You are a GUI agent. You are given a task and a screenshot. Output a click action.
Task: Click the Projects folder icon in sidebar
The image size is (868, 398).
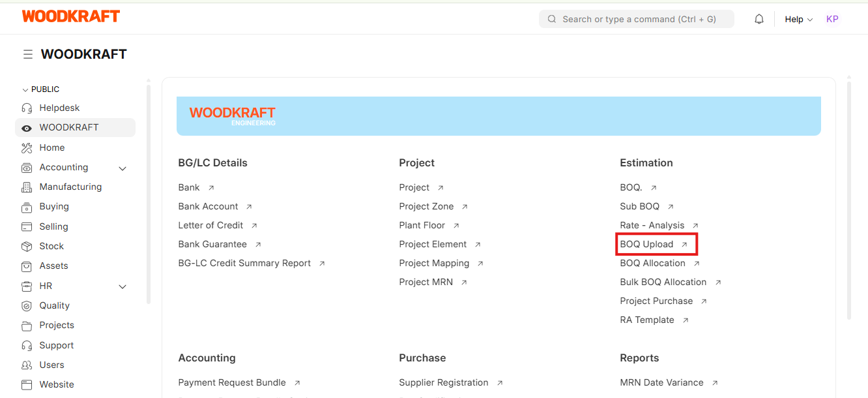tap(27, 326)
